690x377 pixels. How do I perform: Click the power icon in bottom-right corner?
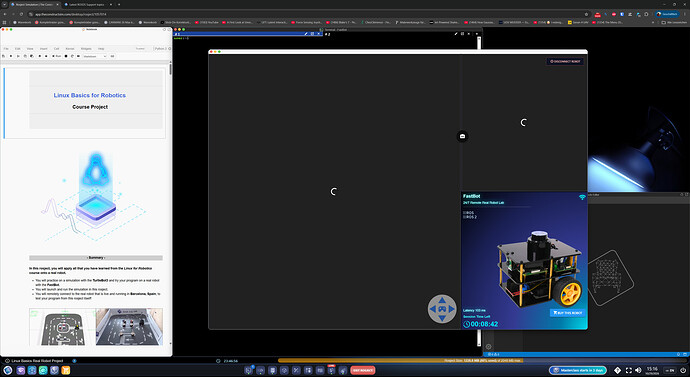tap(683, 370)
